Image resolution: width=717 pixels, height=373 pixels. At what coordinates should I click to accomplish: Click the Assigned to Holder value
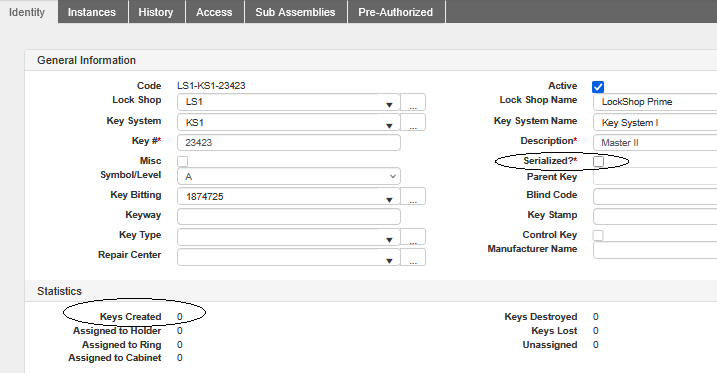pyautogui.click(x=180, y=330)
